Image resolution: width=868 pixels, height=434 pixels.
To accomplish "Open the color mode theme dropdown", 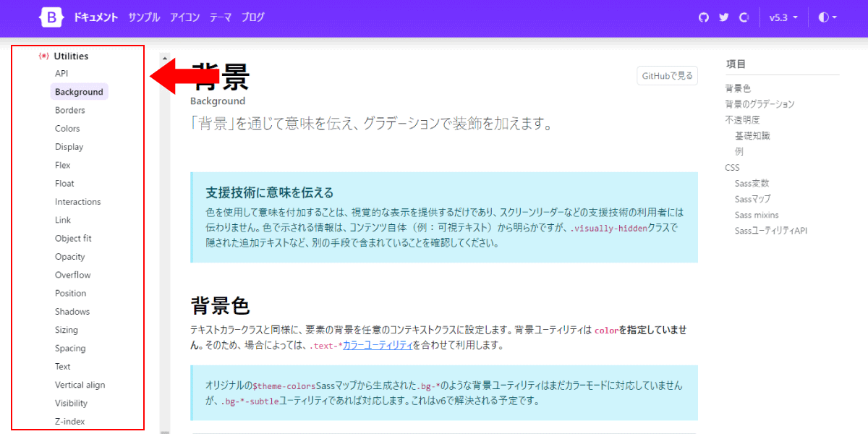I will tap(827, 17).
